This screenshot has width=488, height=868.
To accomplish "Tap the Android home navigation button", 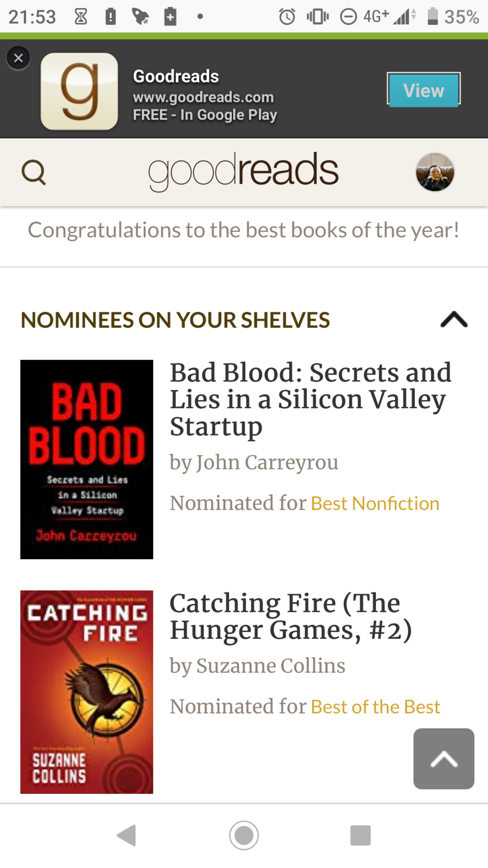I will [244, 835].
